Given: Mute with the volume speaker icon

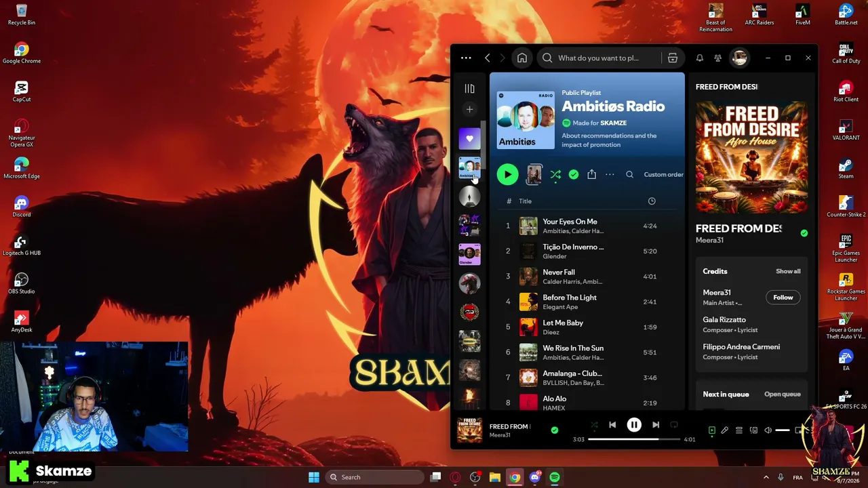Looking at the screenshot, I should pyautogui.click(x=768, y=430).
